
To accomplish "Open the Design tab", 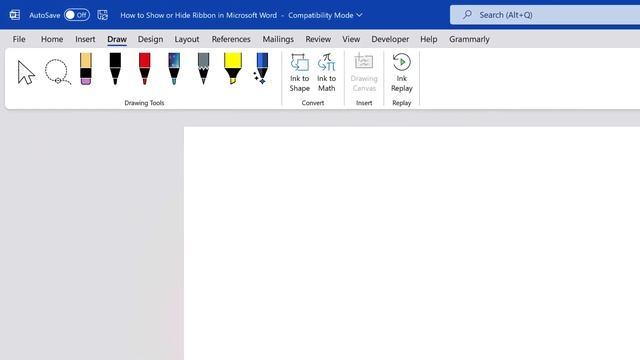I will [150, 39].
